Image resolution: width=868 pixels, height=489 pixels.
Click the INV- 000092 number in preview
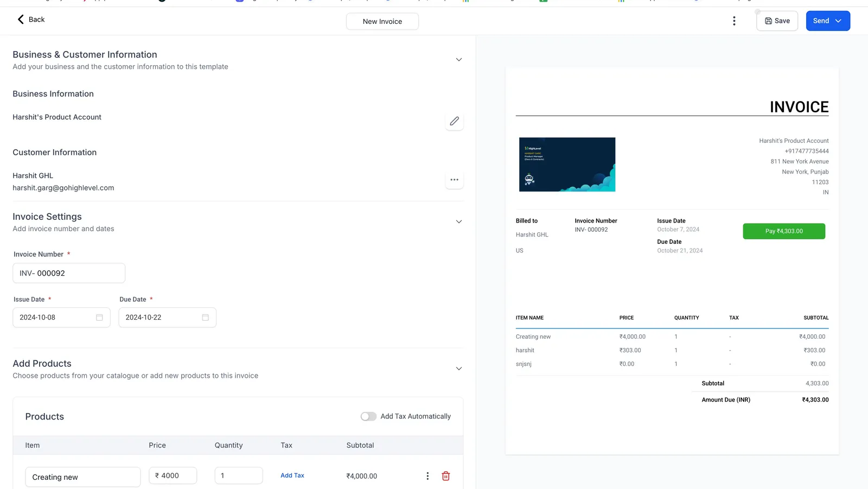coord(591,230)
